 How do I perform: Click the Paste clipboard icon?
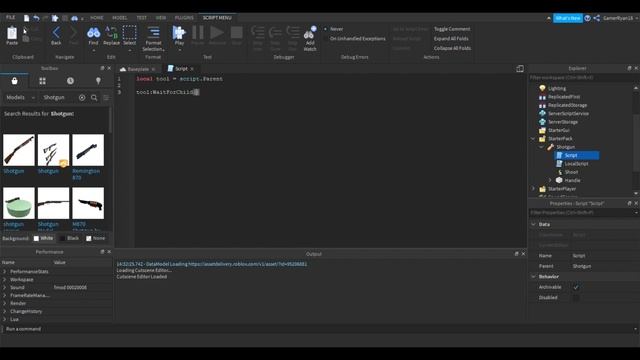[12, 33]
